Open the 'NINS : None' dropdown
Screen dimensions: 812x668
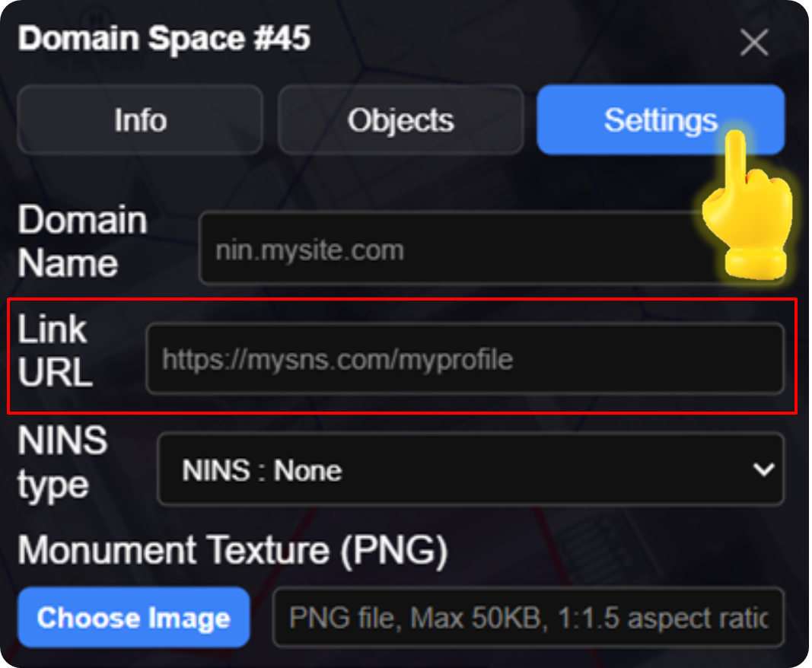click(470, 469)
